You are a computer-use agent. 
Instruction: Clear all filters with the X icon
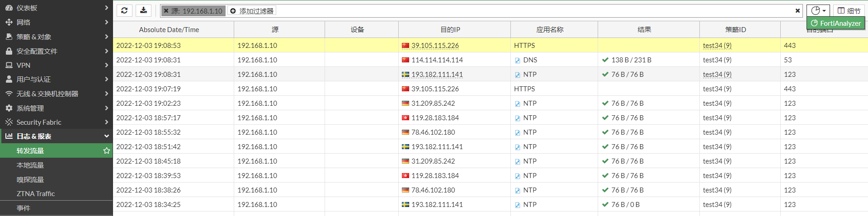[797, 11]
